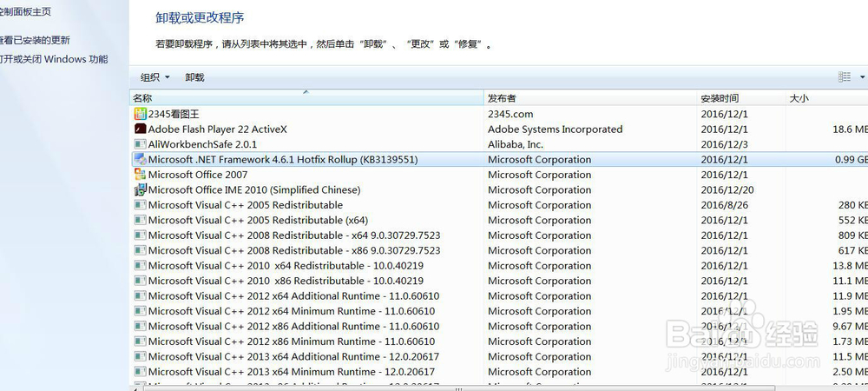Select the .NET Framework 4.6.1 Hotfix Rollup name

click(x=283, y=160)
